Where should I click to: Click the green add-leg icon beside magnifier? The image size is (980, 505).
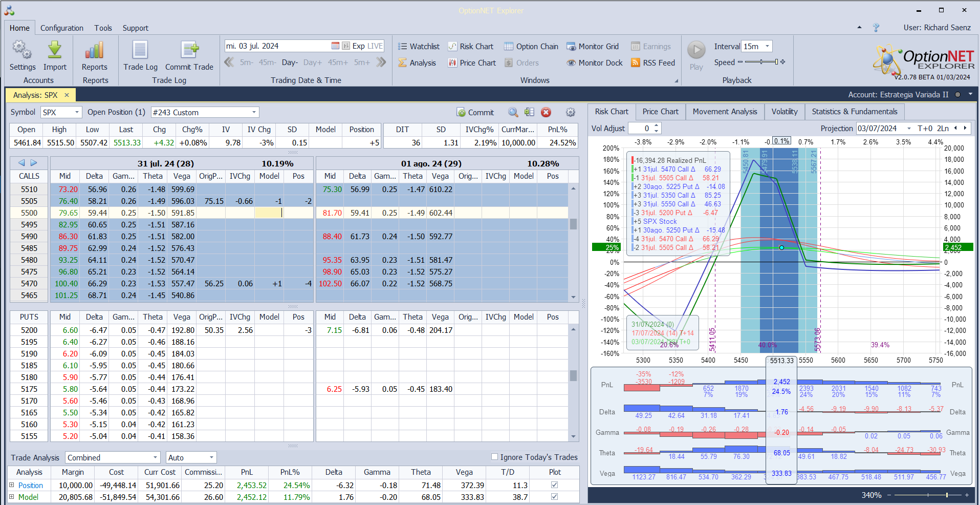(529, 112)
